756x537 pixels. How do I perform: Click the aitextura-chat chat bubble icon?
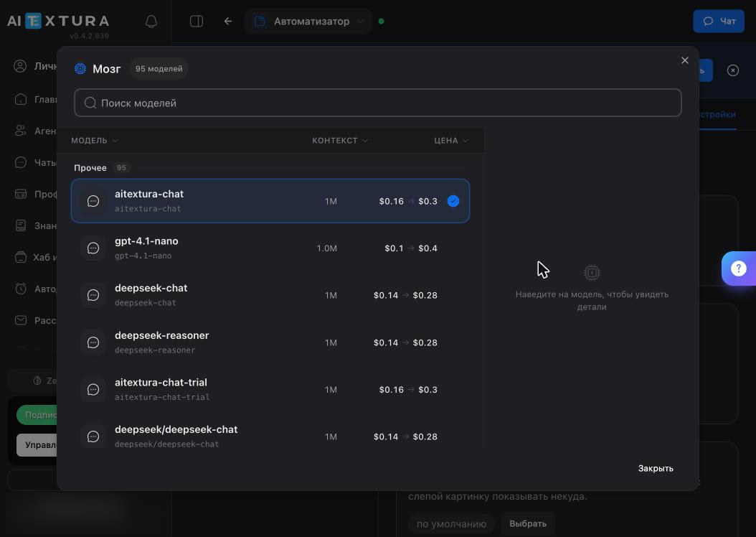[93, 201]
